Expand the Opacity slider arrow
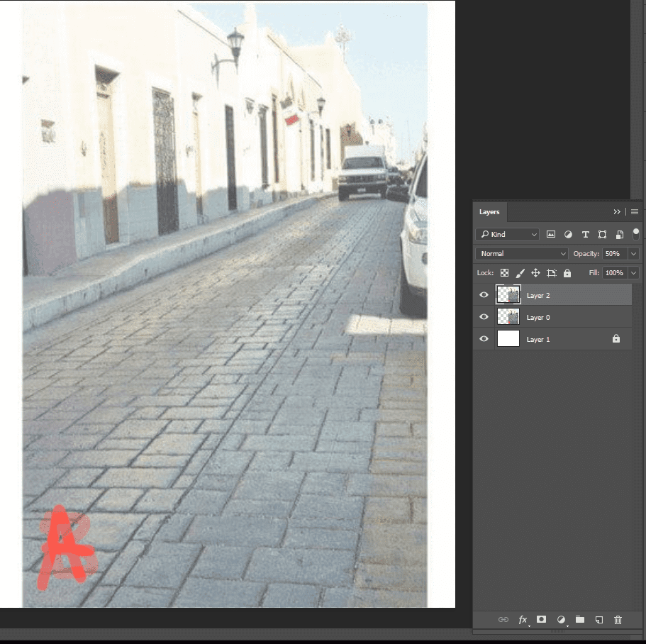Viewport: 646px width, 644px height. click(x=633, y=254)
